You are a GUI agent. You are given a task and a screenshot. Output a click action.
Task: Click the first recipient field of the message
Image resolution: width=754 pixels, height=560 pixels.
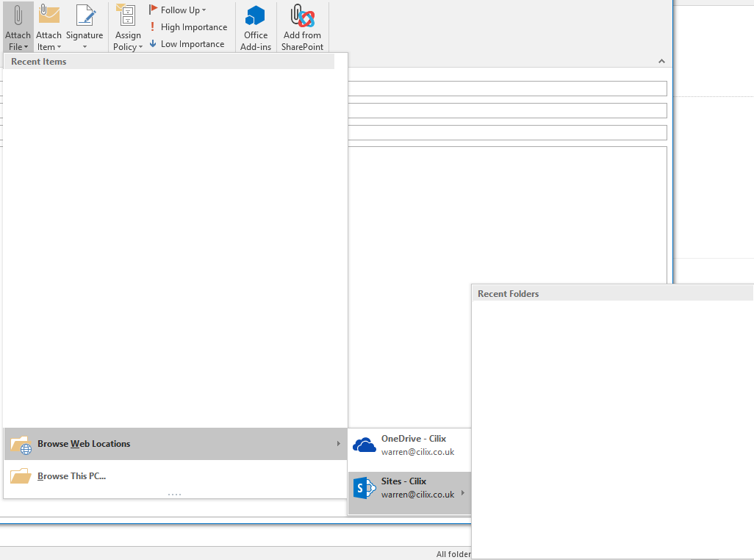point(507,88)
